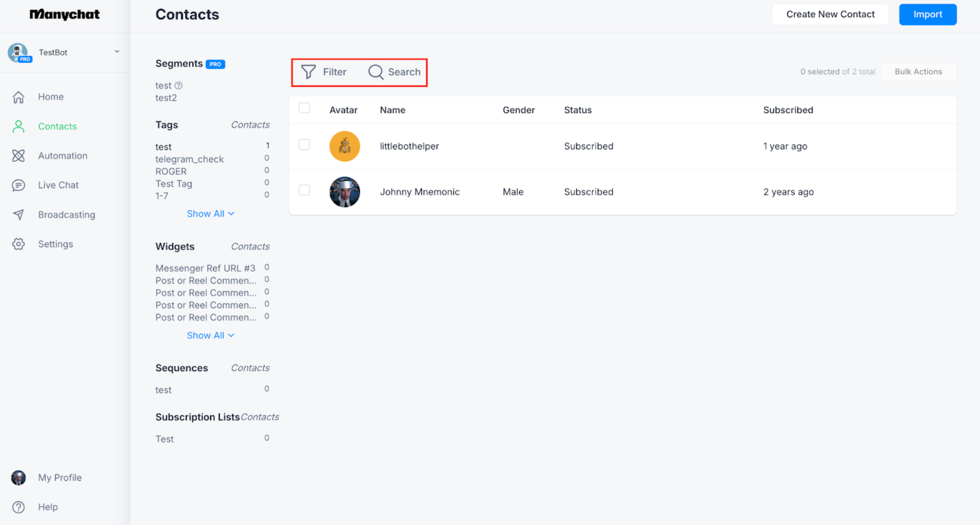Viewport: 980px width, 525px height.
Task: Tick the Johnny Mnemonic row checkbox
Action: point(304,190)
